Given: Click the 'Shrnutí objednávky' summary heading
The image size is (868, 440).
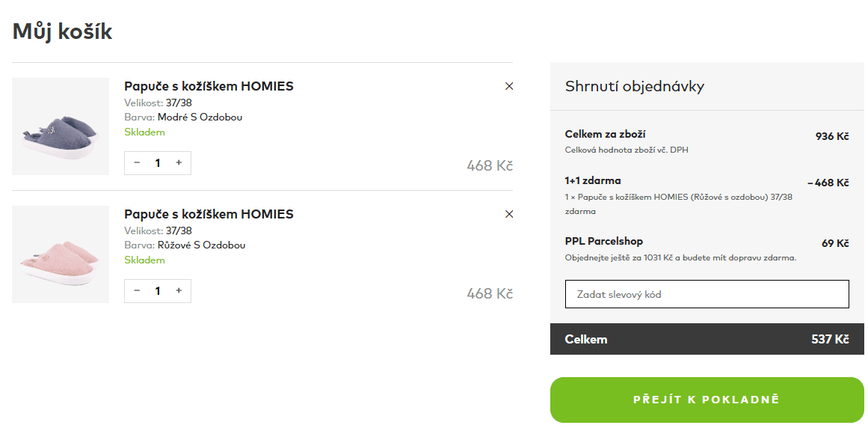Looking at the screenshot, I should [635, 86].
